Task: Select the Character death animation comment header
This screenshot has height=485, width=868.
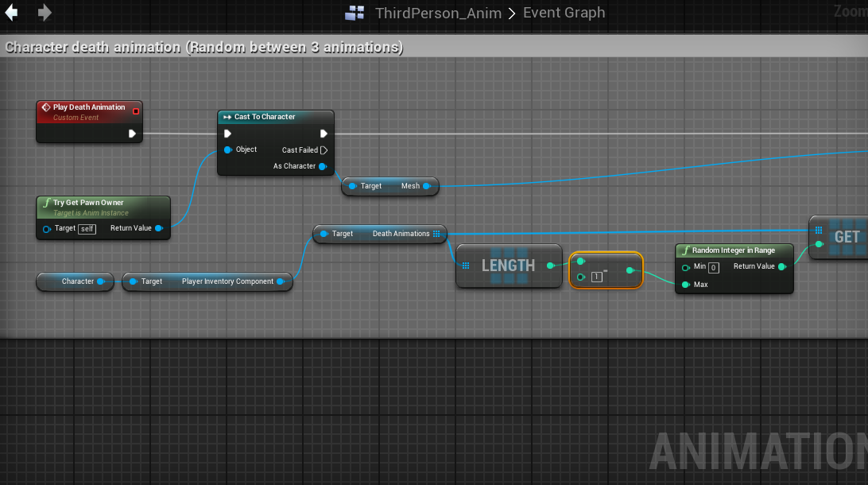Action: coord(204,47)
